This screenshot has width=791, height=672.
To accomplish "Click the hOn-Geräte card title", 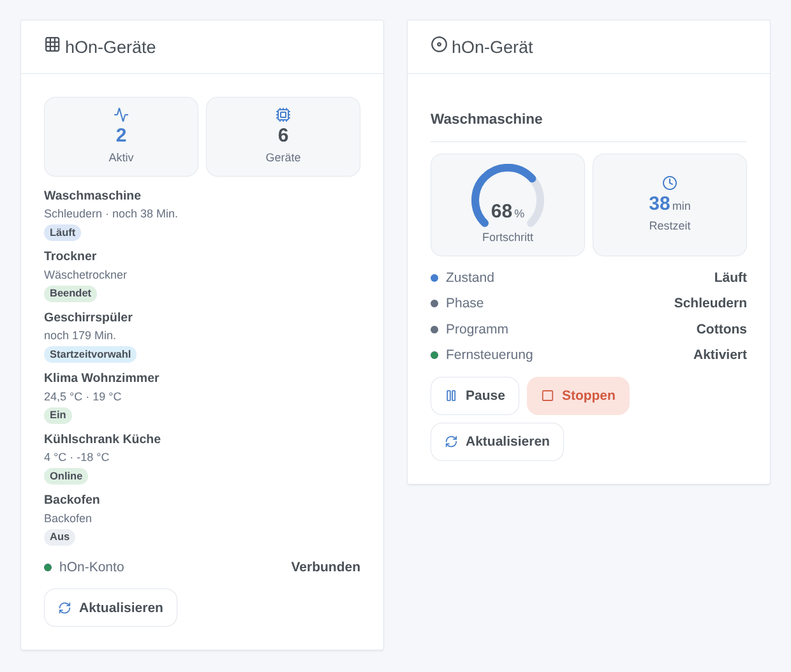I will pos(110,47).
